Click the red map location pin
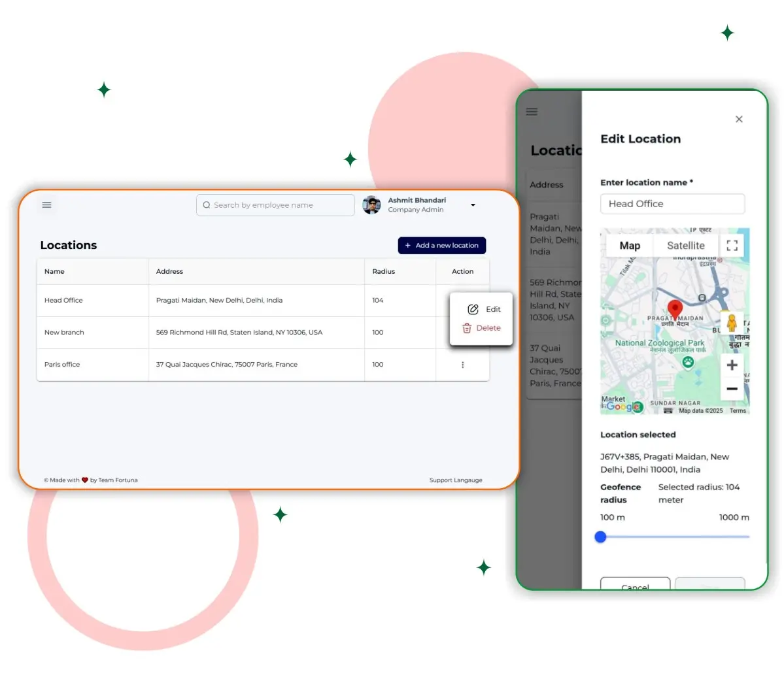This screenshot has height=679, width=784. [x=675, y=309]
